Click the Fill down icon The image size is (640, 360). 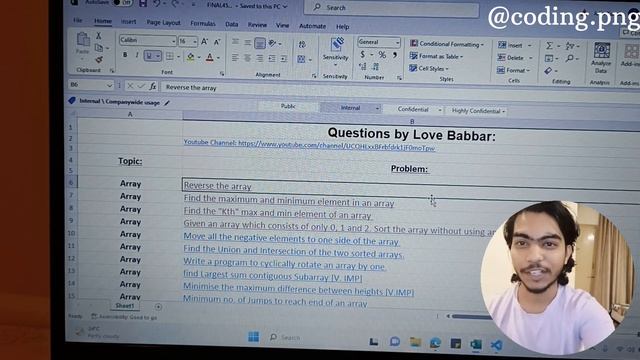(x=549, y=58)
